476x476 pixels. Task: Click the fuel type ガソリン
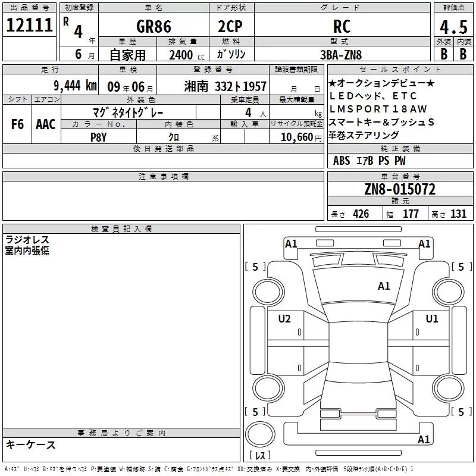tap(231, 54)
